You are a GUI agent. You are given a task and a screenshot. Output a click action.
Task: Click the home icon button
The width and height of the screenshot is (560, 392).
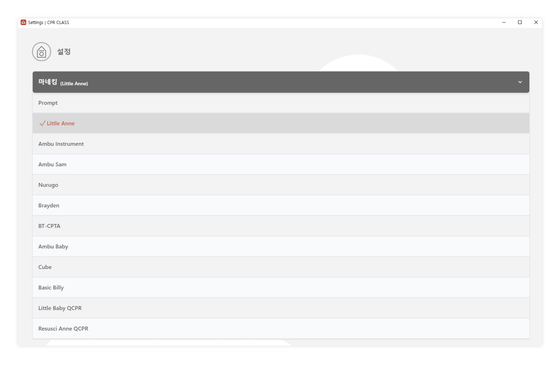pos(41,52)
